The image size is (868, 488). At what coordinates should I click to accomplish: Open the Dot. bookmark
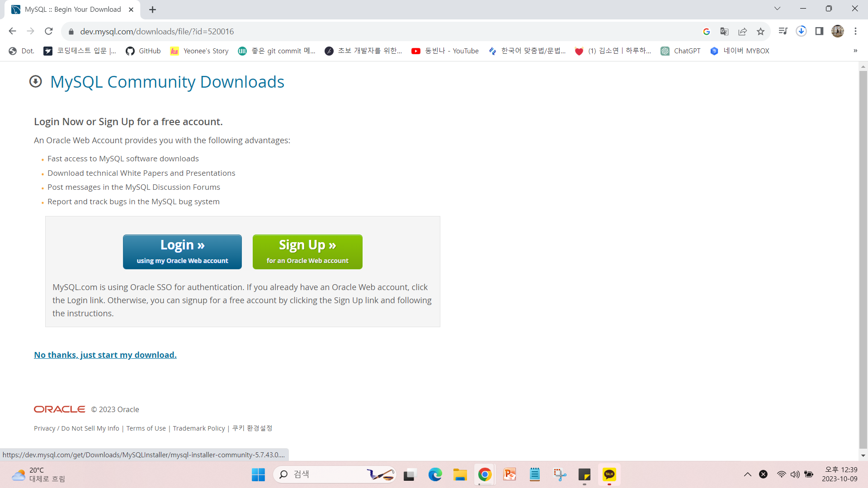[x=21, y=51]
